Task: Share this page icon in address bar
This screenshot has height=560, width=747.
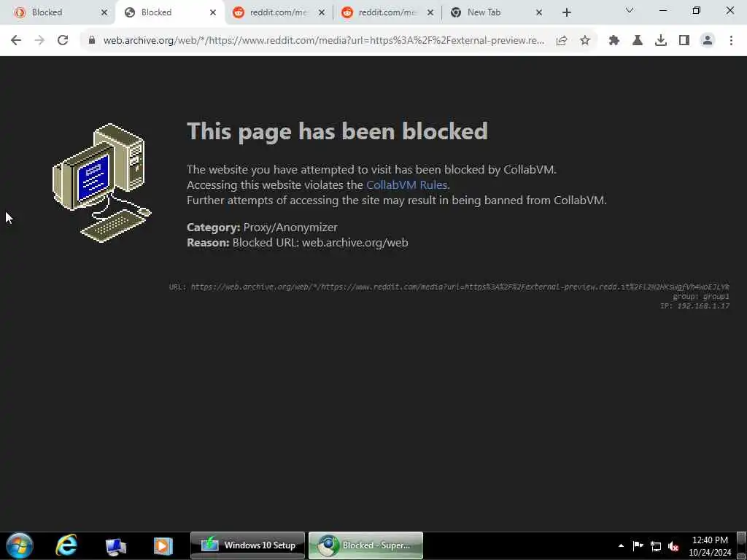Action: (562, 41)
